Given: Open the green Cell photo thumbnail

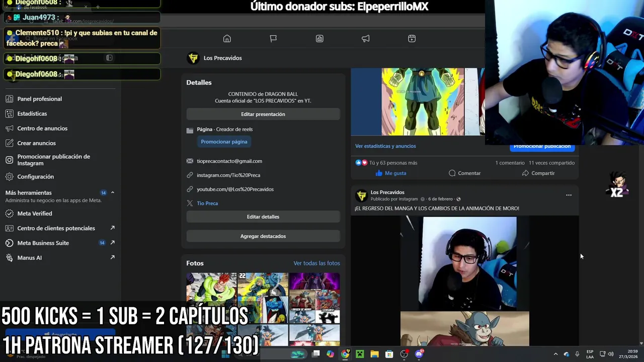Looking at the screenshot, I should pos(211,298).
